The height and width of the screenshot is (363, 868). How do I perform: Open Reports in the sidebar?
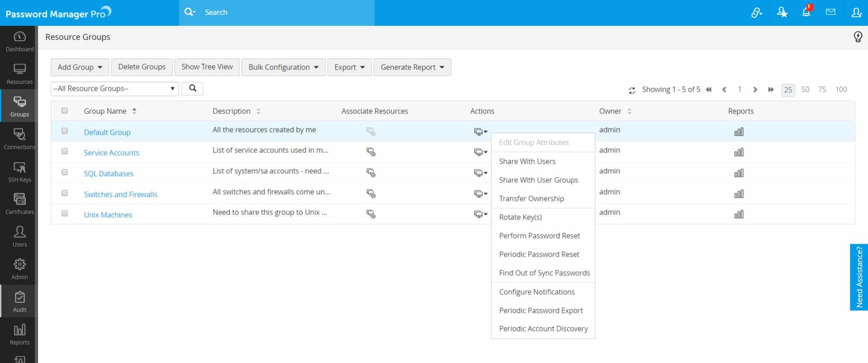pyautogui.click(x=19, y=334)
